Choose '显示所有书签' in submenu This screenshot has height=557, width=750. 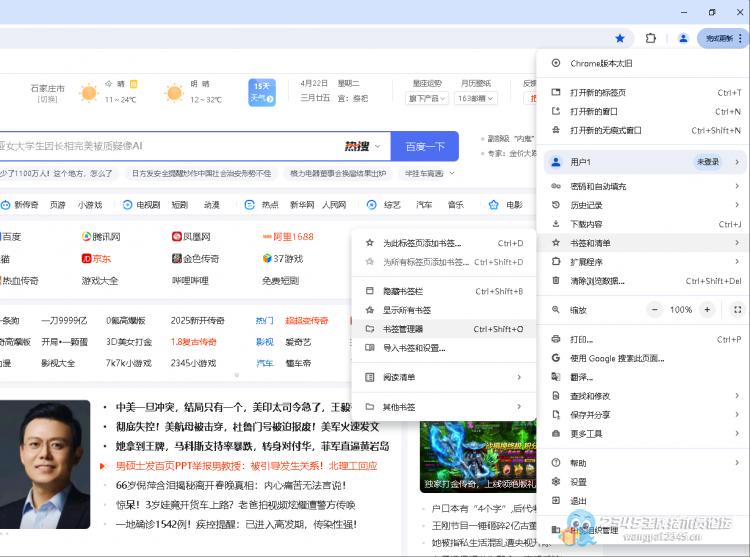443,310
